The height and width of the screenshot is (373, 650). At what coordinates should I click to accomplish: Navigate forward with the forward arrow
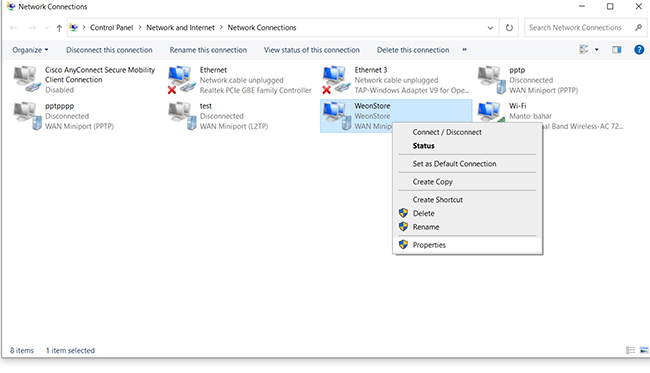point(32,28)
